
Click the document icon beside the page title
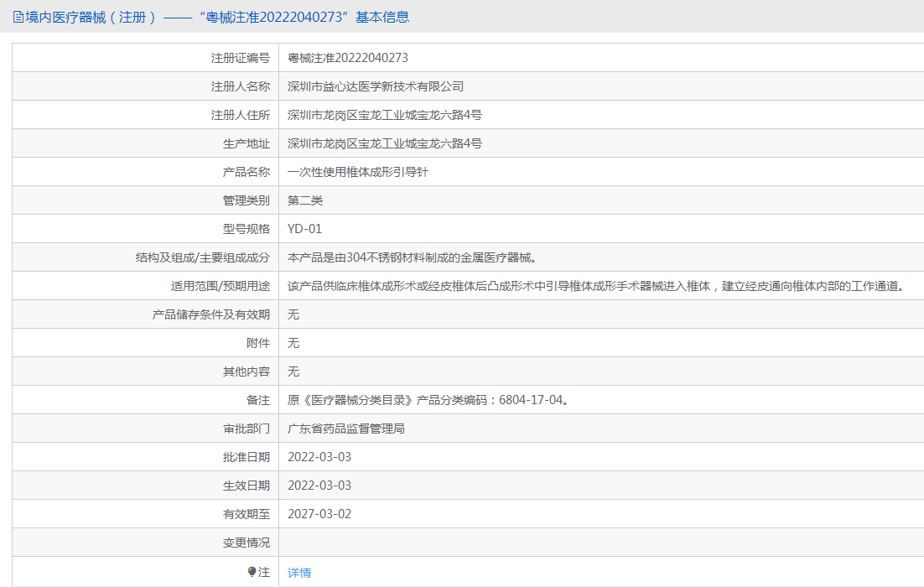[x=18, y=17]
